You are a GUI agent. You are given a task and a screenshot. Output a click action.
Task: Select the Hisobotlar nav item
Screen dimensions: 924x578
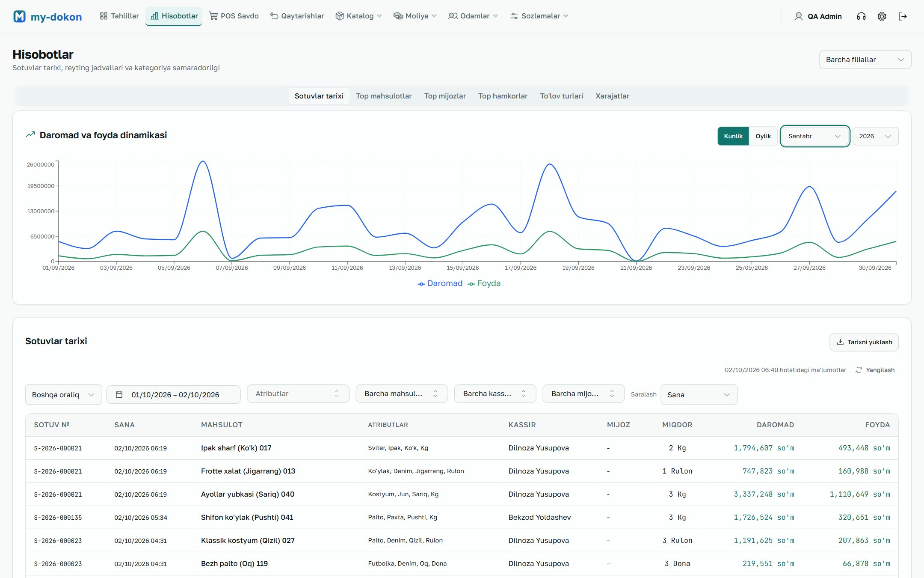[x=174, y=16]
